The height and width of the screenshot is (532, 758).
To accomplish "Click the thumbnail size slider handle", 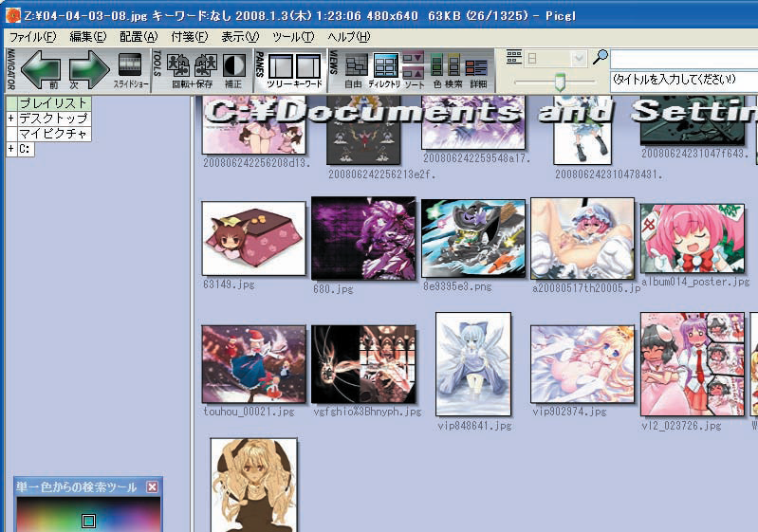I will [560, 82].
